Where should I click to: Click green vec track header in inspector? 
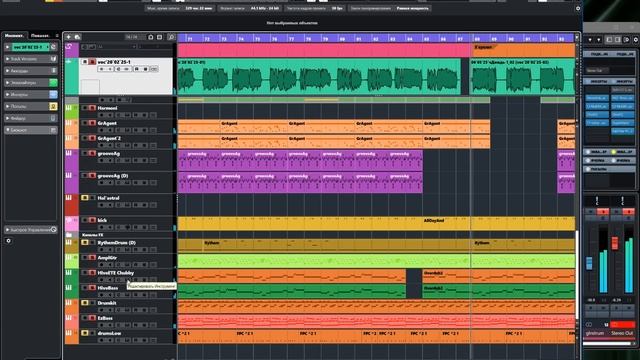pyautogui.click(x=31, y=47)
